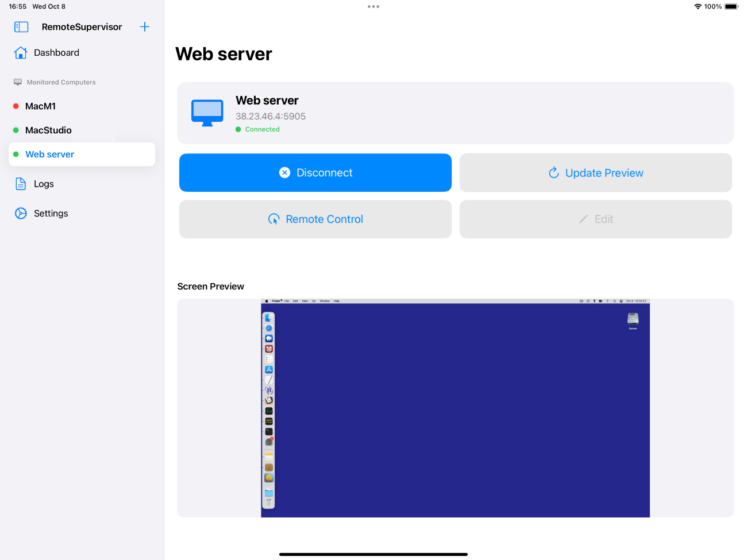747x560 pixels.
Task: Open the Settings gear icon
Action: [x=21, y=214]
